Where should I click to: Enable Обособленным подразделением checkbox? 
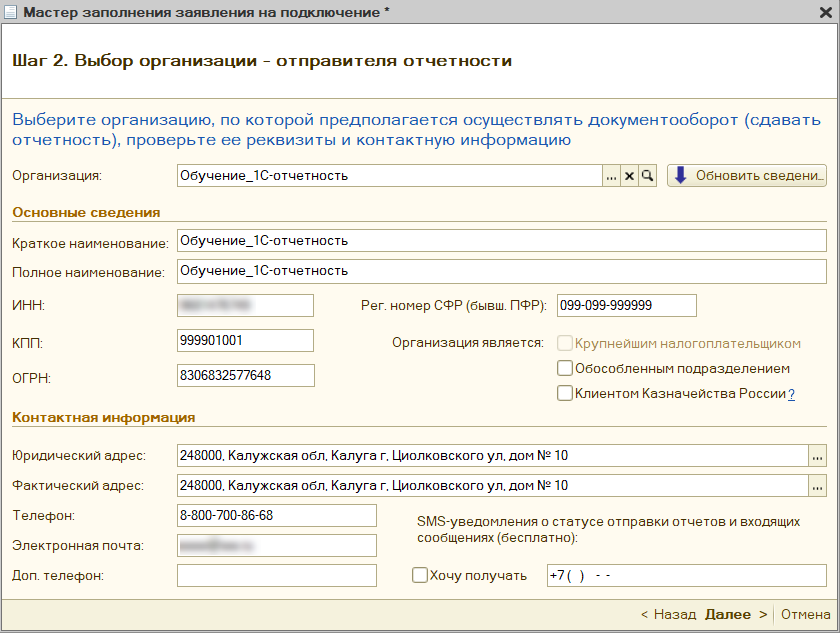click(x=565, y=368)
